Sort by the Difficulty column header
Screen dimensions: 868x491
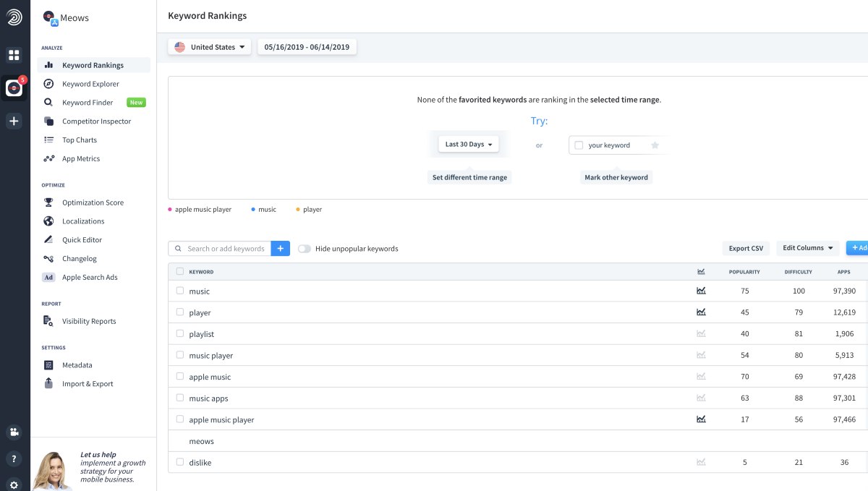799,272
